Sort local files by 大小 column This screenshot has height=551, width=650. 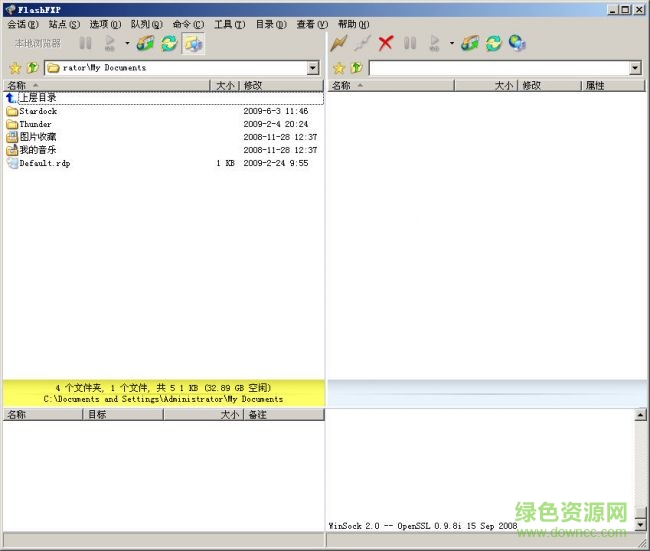(225, 86)
